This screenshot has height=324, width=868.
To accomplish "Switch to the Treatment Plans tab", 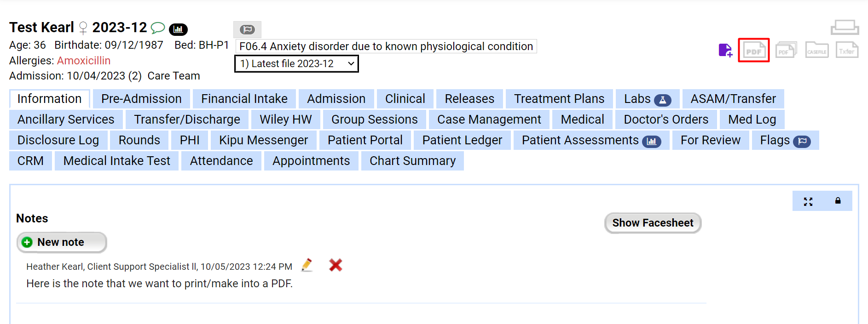I will click(559, 98).
